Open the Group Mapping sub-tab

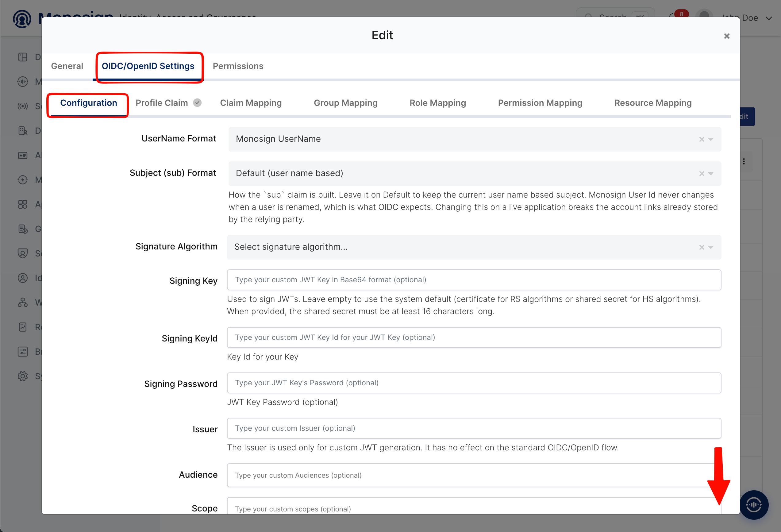coord(345,103)
